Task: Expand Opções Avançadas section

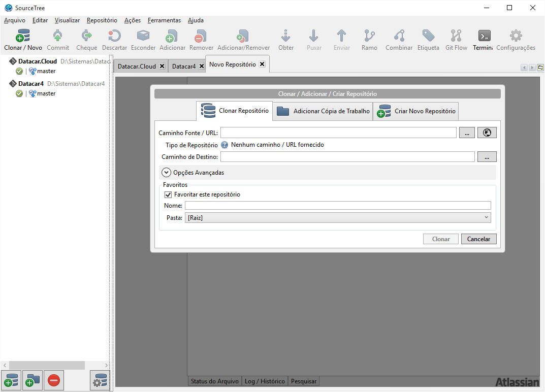Action: (166, 172)
